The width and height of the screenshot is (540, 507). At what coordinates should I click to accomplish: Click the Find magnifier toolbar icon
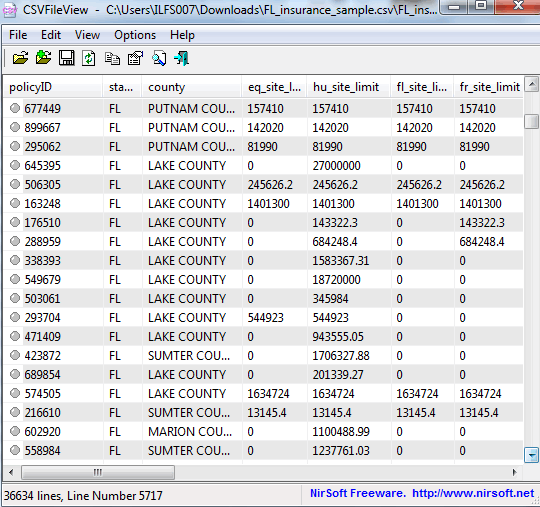tap(159, 58)
